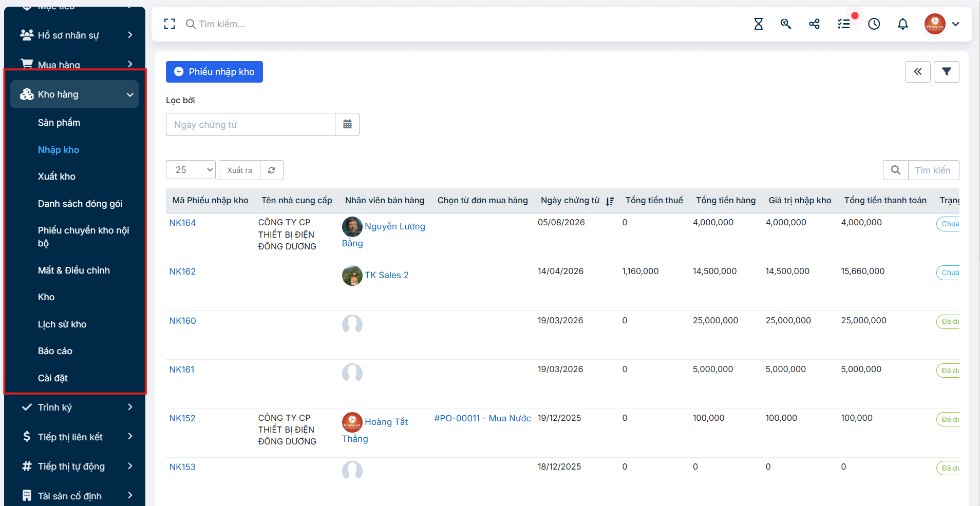
Task: Refresh the table with reload icon
Action: [272, 170]
